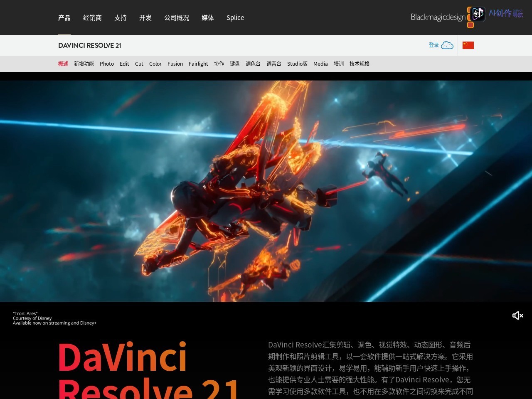Image resolution: width=532 pixels, height=399 pixels.
Task: Go to the 调色台 panels tab
Action: (253, 64)
